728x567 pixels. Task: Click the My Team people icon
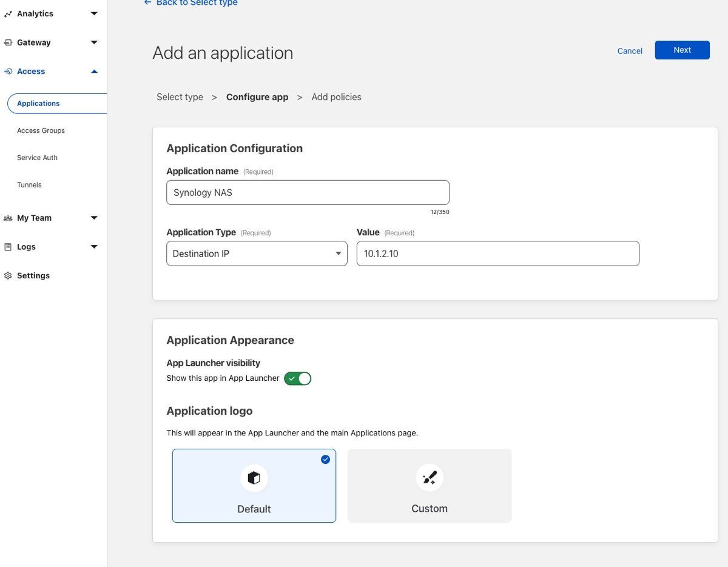click(8, 218)
